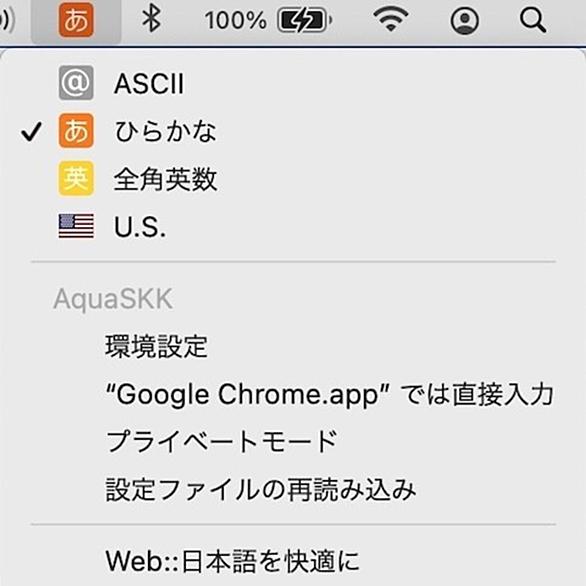Click the 100% battery percentage text
Screen dimensions: 586x586
236,20
